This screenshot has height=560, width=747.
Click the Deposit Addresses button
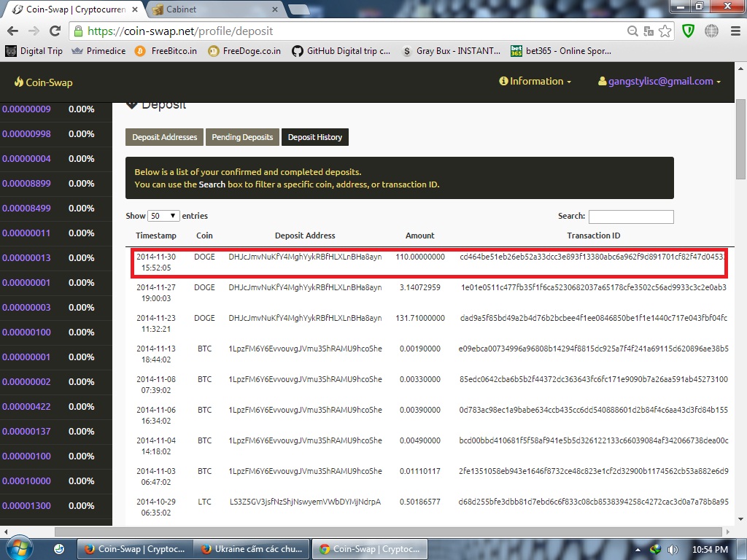(x=163, y=136)
